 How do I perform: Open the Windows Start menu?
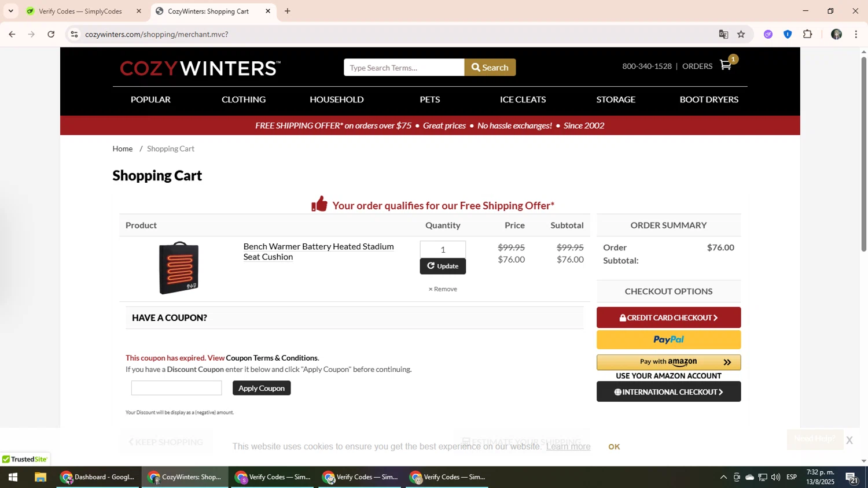coord(13,477)
